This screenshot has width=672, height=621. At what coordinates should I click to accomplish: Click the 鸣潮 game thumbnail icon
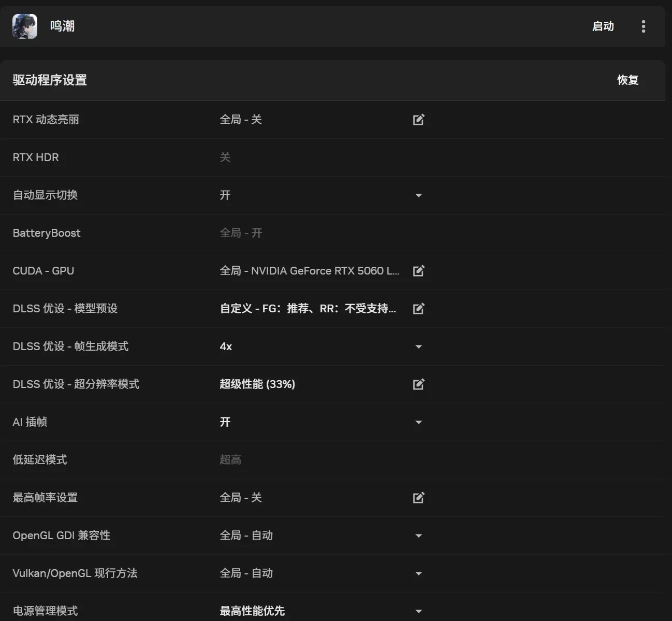click(x=25, y=26)
